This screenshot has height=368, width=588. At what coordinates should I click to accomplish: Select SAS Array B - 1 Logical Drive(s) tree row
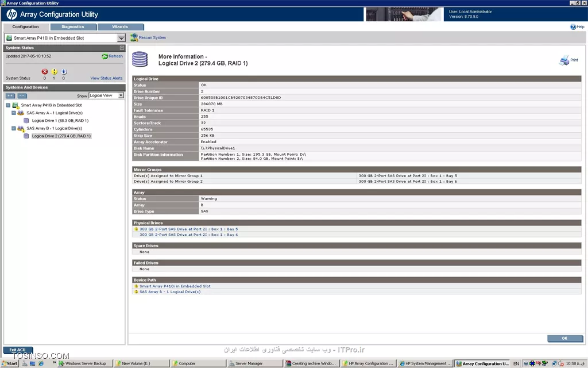coord(55,128)
